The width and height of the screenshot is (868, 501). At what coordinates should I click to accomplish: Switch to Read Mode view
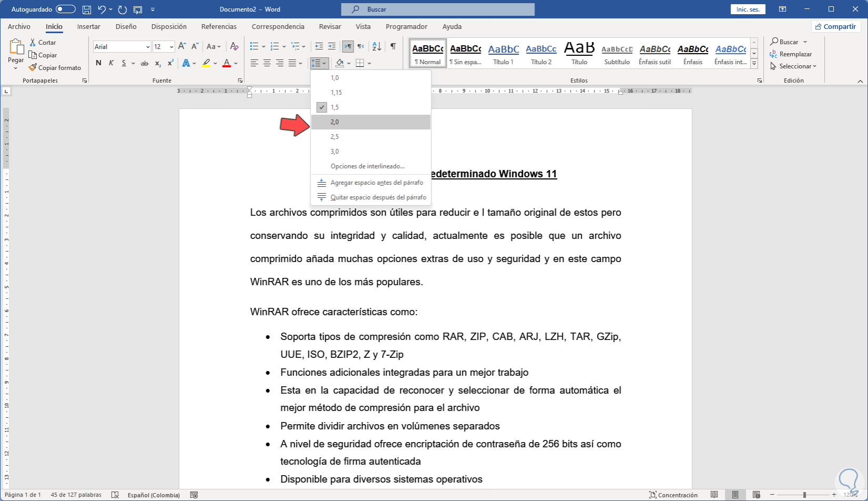[x=714, y=495]
